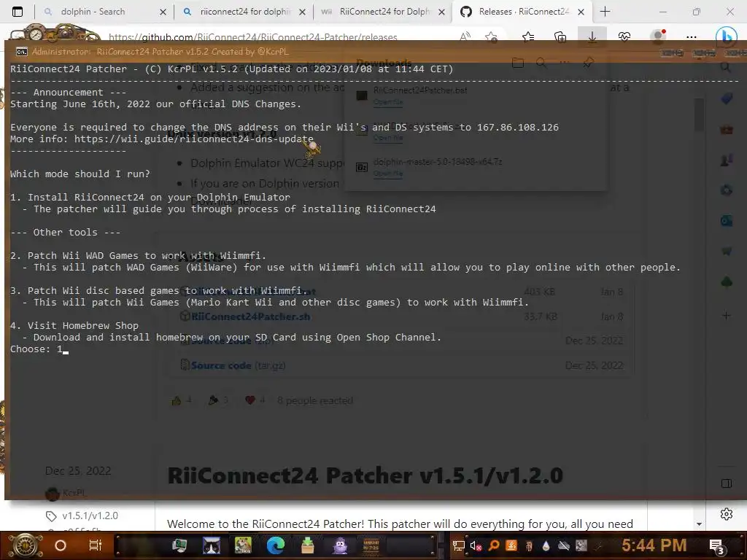The image size is (747, 560).
Task: Open Action Center notifications with badge 3
Action: click(x=716, y=547)
